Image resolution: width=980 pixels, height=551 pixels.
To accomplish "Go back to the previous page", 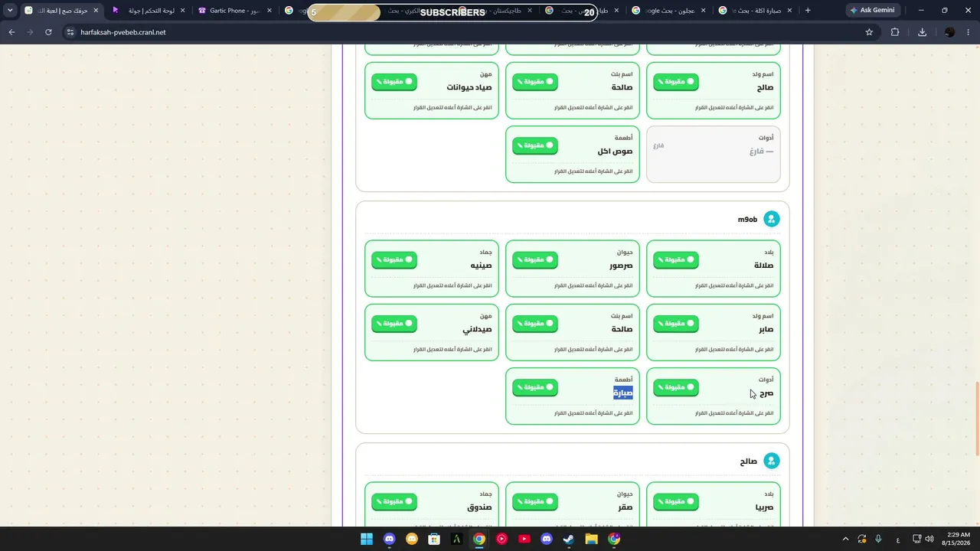I will (11, 32).
